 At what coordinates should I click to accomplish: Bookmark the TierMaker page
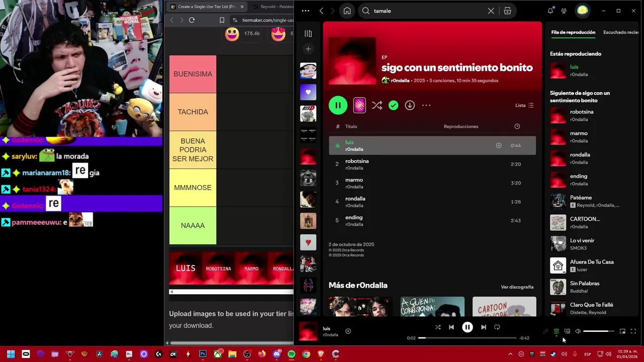[x=222, y=20]
